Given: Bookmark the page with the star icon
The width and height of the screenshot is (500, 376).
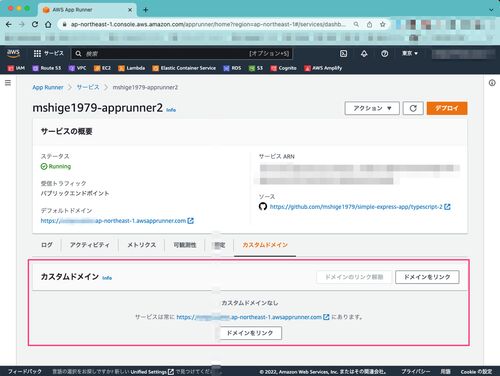Looking at the screenshot, I should pos(383,24).
